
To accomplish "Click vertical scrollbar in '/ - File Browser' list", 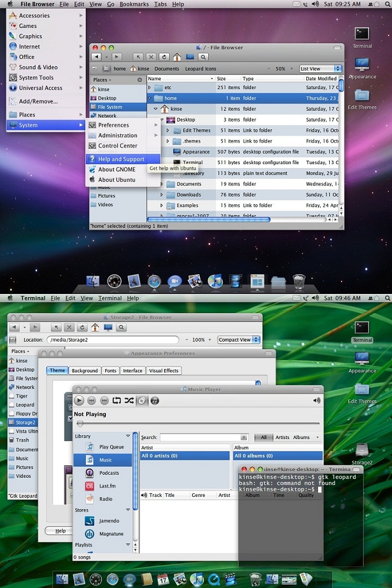I will coord(341,86).
